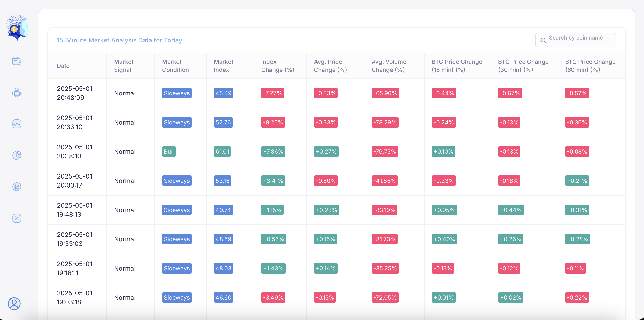Select the 20:48:09 row date cell

75,93
